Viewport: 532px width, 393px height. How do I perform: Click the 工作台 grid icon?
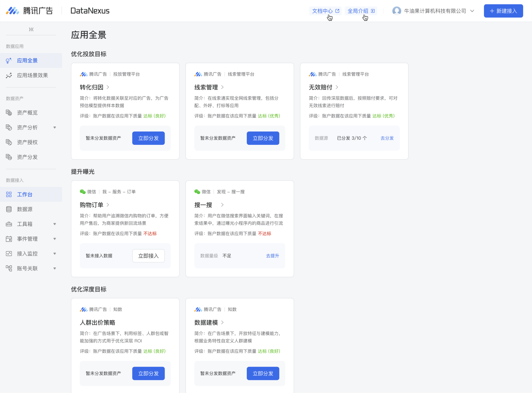(9, 195)
